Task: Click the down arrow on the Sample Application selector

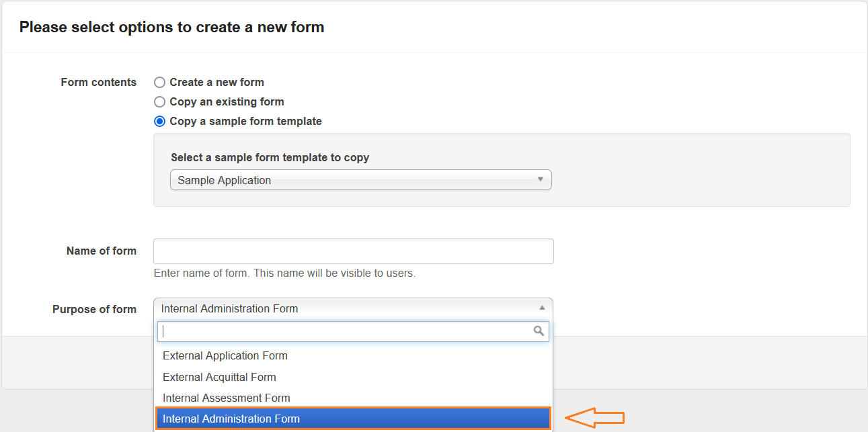Action: point(540,180)
